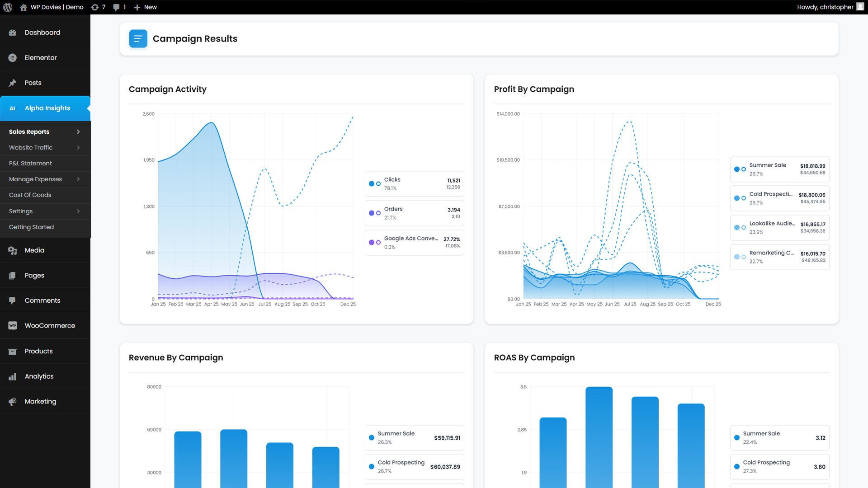Open the P&L Statement menu item
Image resolution: width=868 pixels, height=488 pixels.
tap(30, 164)
